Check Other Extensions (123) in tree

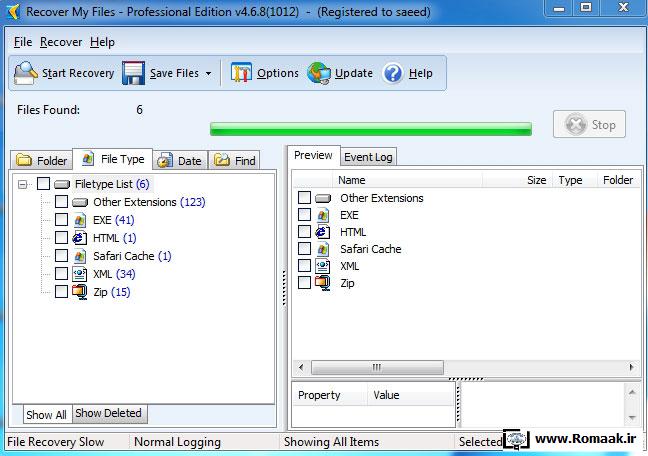(61, 202)
